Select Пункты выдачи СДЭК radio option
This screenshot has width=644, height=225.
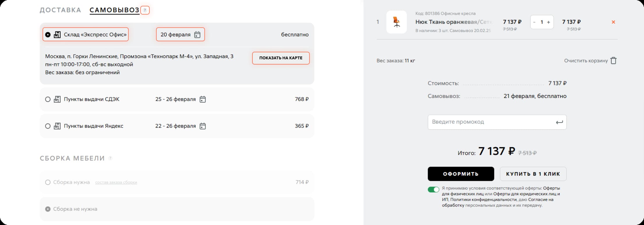[48, 99]
